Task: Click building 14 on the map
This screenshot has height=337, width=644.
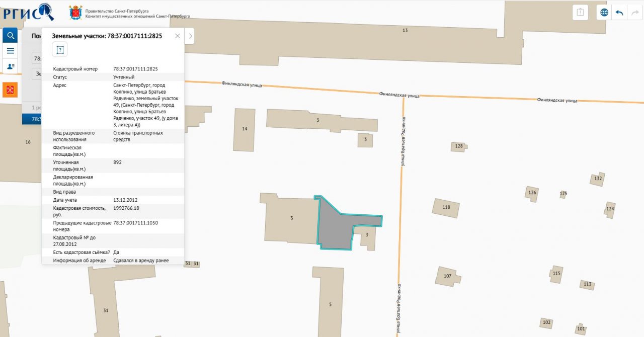Action: click(244, 129)
